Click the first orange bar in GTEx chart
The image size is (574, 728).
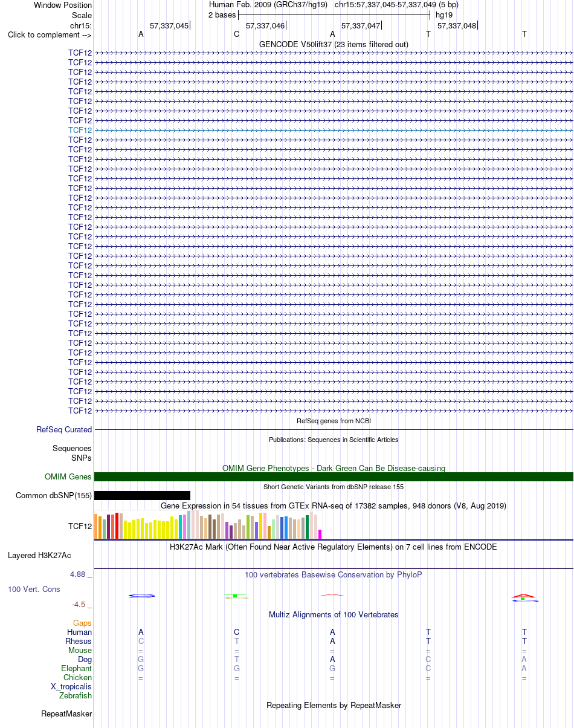click(x=96, y=526)
